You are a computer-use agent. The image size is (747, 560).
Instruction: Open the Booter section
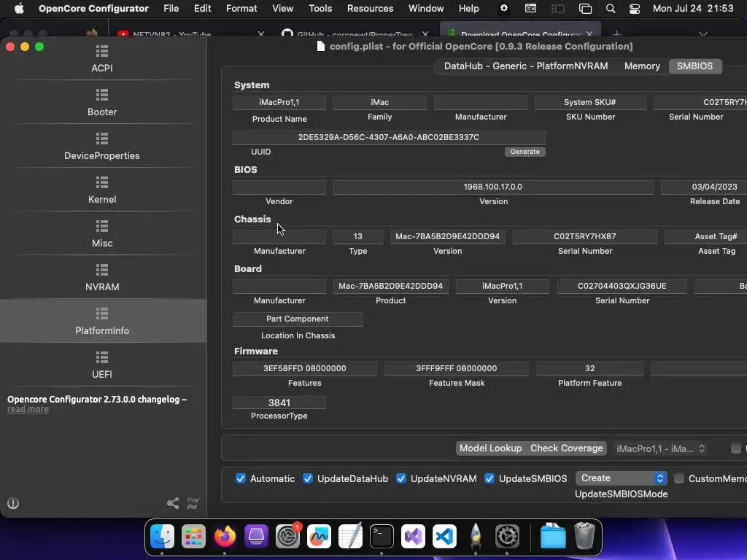pyautogui.click(x=102, y=102)
